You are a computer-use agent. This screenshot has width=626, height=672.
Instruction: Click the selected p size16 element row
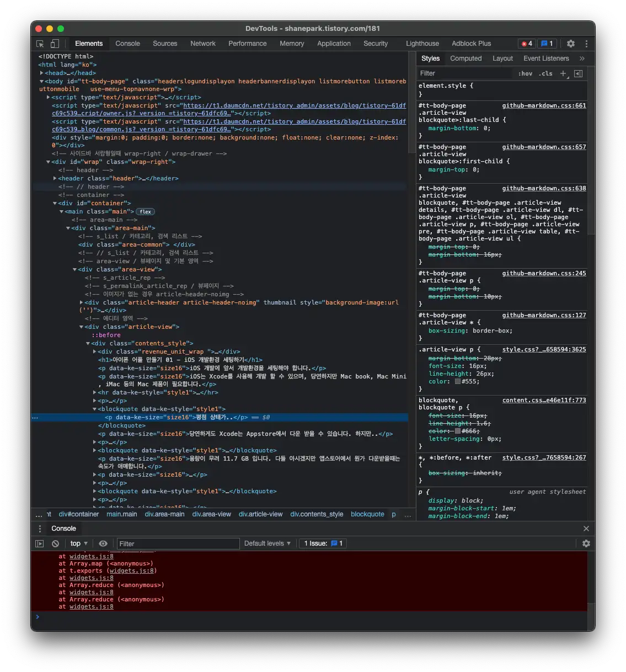pos(220,417)
